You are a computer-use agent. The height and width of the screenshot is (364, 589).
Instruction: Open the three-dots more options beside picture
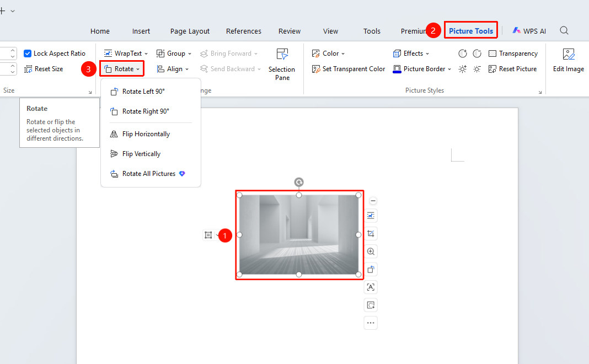pos(371,323)
